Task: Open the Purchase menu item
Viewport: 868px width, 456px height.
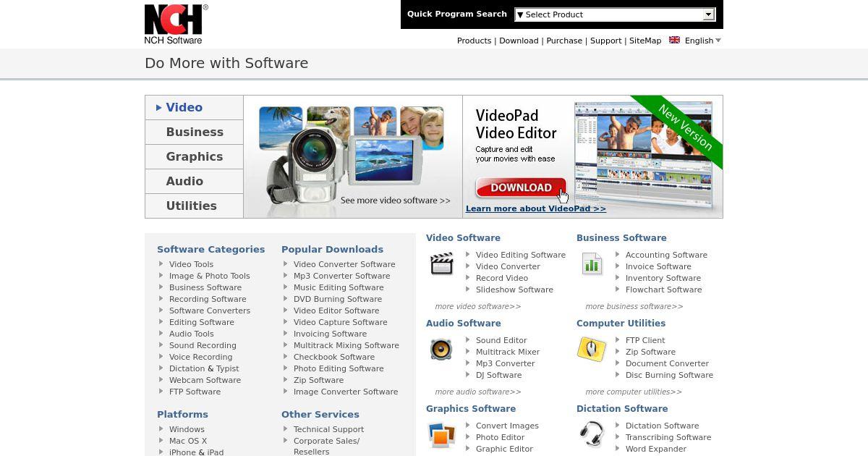Action: (x=564, y=41)
